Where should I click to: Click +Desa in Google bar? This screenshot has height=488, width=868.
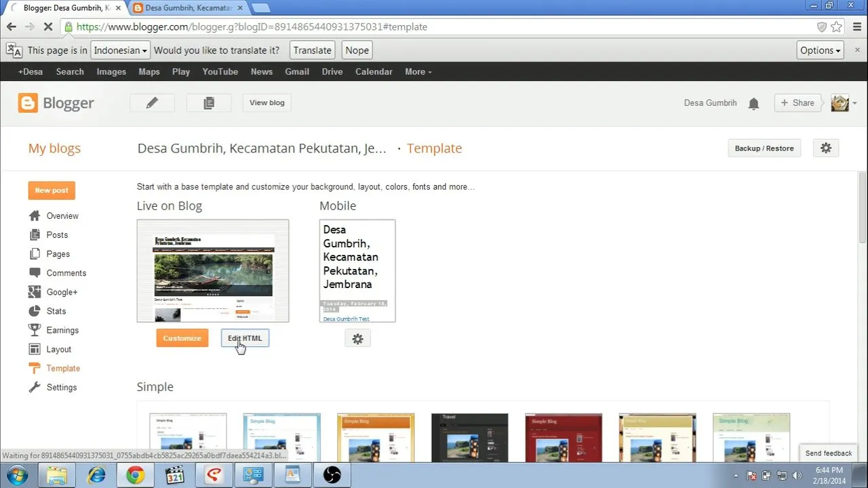(31, 72)
